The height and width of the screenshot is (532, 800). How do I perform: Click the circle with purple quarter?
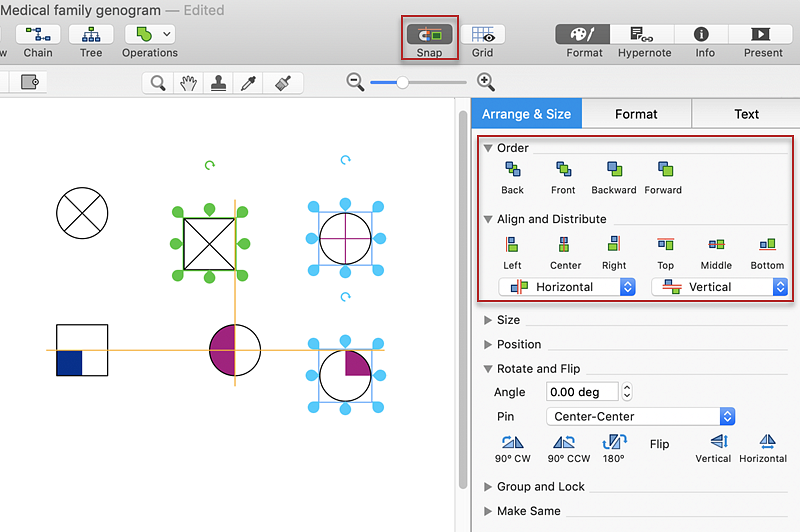point(345,375)
